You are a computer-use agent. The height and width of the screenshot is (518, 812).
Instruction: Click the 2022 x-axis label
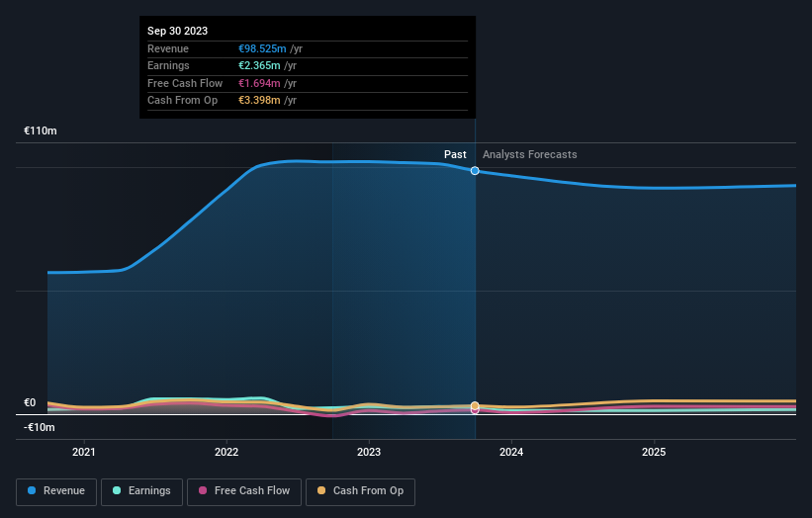coord(226,452)
